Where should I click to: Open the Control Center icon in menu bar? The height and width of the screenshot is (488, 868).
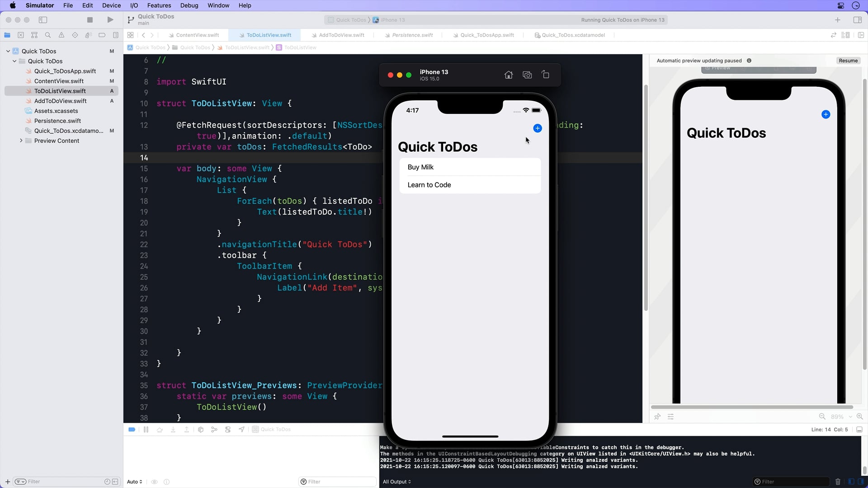pos(841,5)
